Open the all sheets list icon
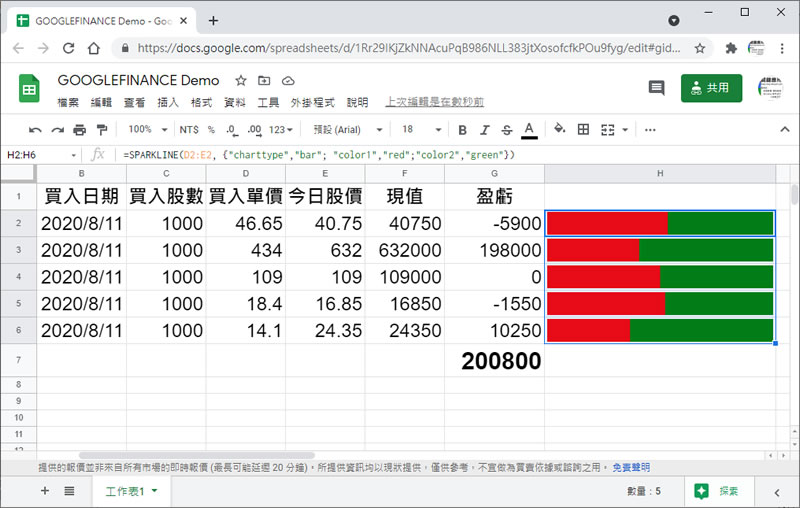Viewport: 800px width, 508px height. point(69,491)
